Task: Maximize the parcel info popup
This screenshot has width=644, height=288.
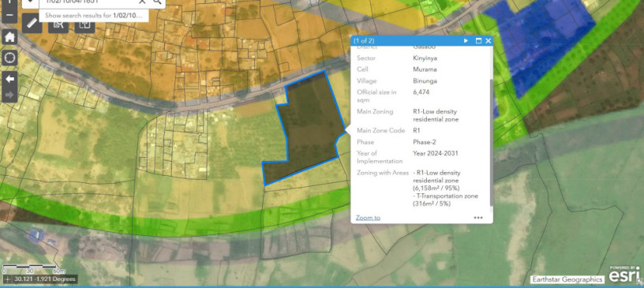Action: [478, 41]
